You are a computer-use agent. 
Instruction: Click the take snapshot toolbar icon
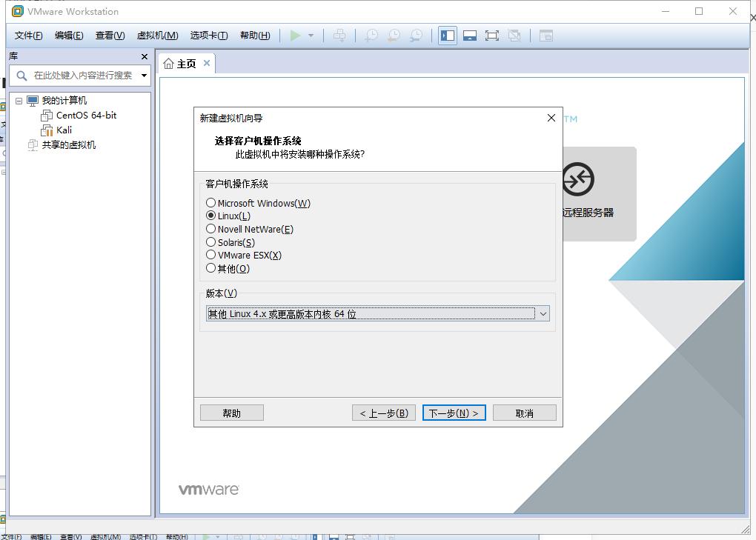[371, 36]
